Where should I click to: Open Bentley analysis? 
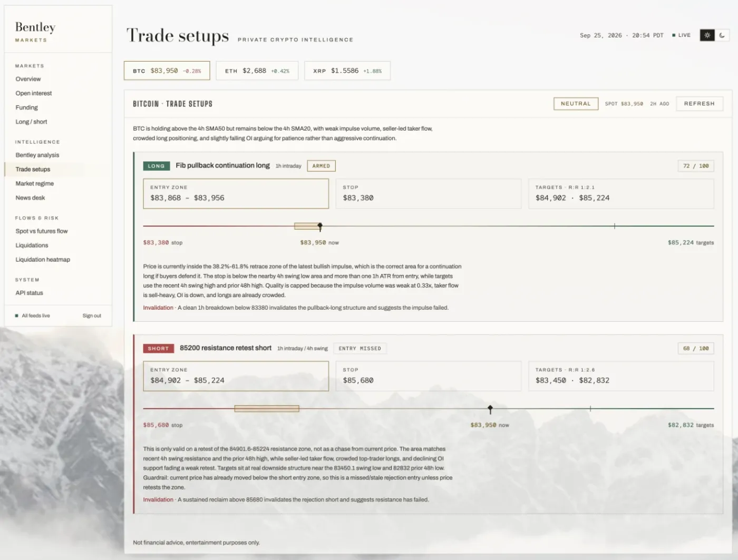37,155
